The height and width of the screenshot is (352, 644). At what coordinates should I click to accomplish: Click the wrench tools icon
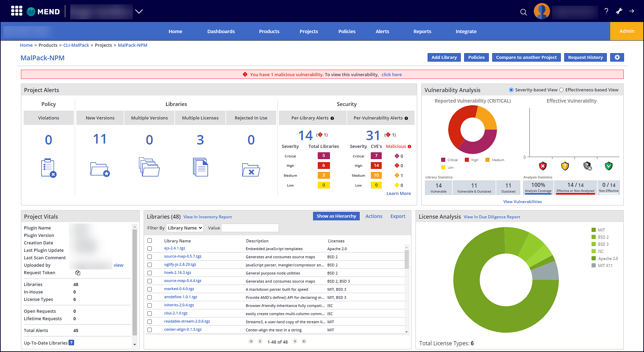click(619, 11)
